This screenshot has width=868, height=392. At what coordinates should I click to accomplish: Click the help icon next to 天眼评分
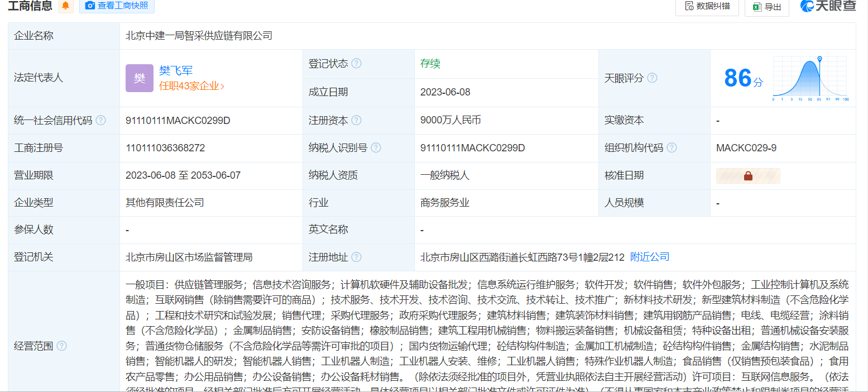pos(652,78)
